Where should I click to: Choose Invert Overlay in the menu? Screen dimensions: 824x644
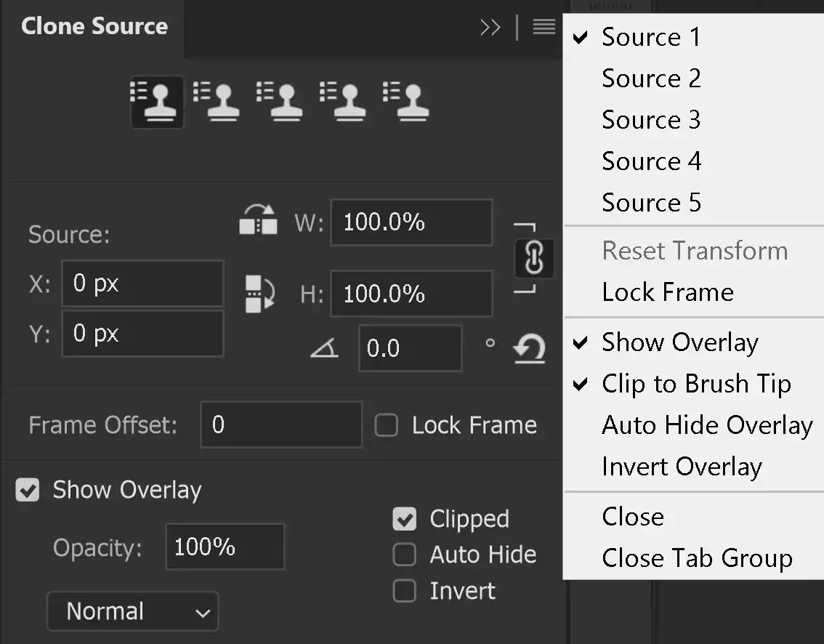click(x=681, y=467)
